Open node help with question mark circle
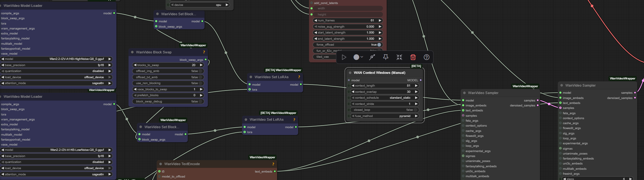This screenshot has height=180, width=644. click(427, 57)
